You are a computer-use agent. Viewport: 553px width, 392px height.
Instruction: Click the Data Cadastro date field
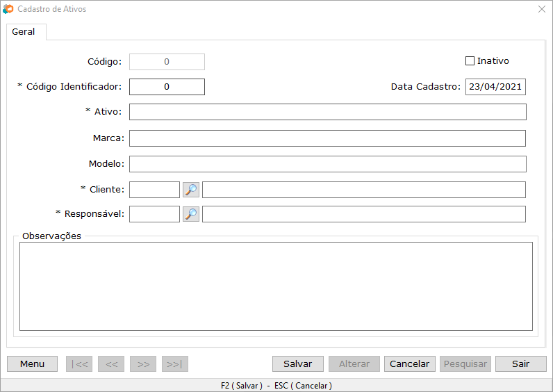(495, 87)
